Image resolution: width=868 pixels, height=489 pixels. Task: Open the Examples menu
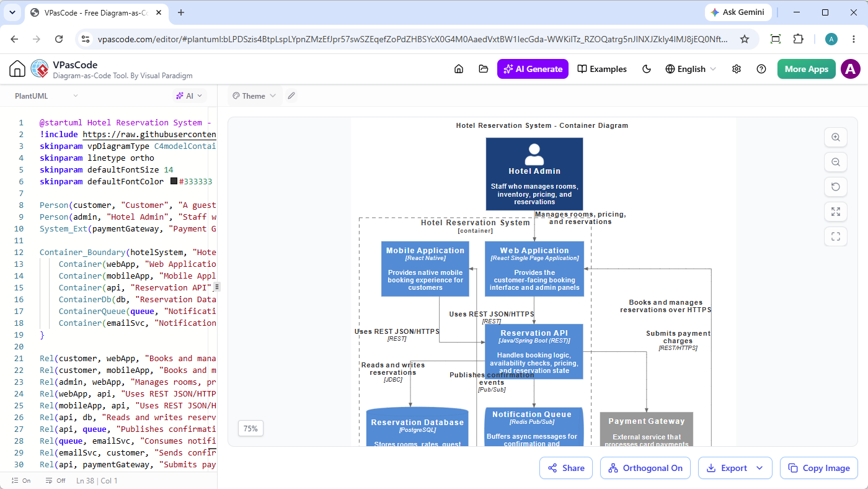coord(602,69)
